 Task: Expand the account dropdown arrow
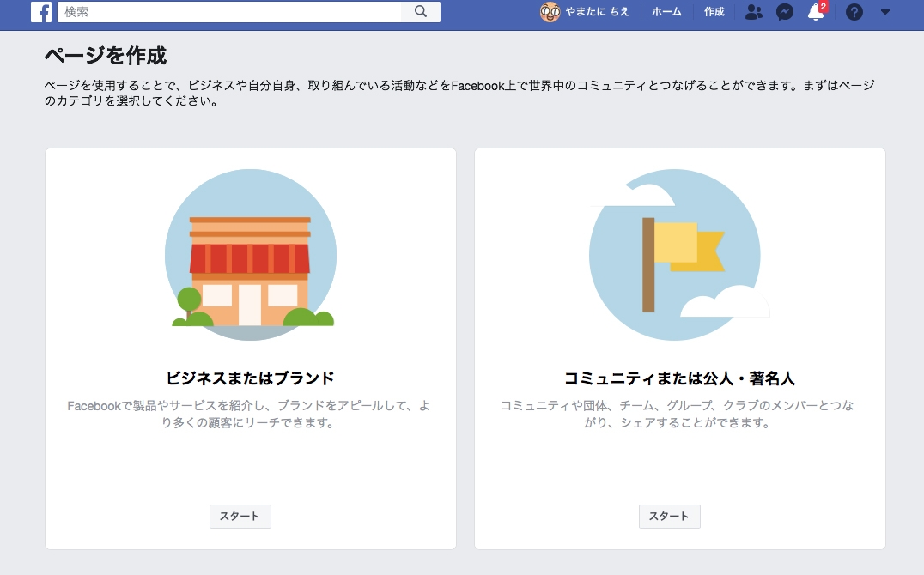click(x=885, y=12)
